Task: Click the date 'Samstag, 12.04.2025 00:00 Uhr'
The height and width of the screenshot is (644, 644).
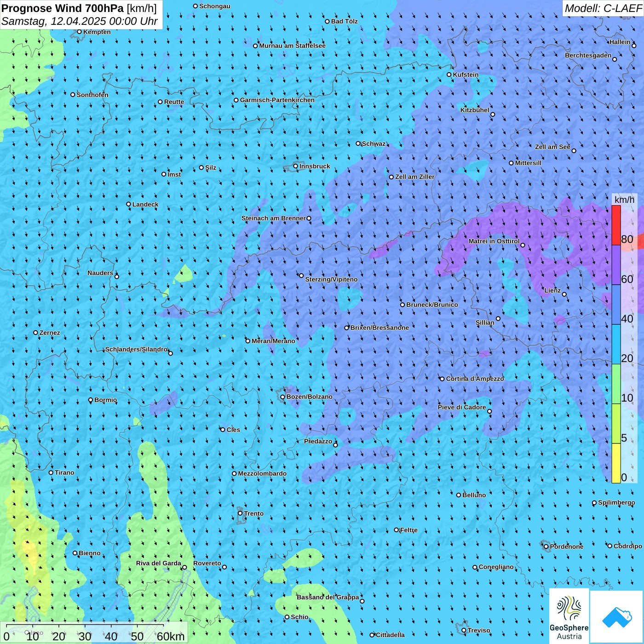Action: (80, 21)
